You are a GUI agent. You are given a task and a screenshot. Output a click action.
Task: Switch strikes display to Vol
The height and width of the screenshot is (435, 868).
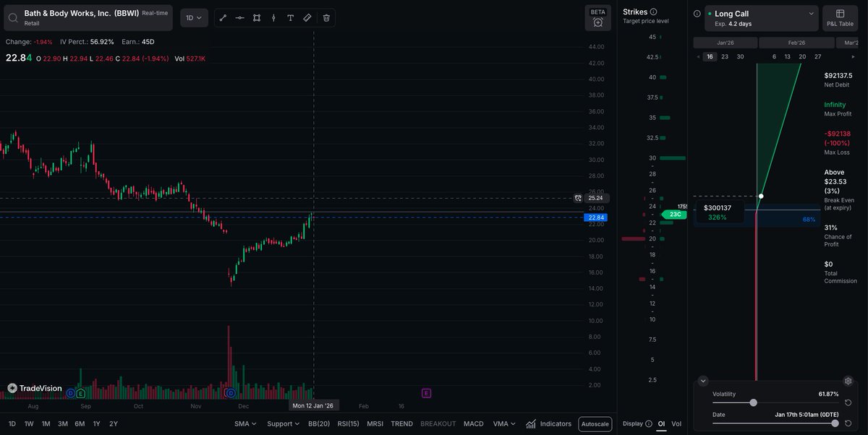pyautogui.click(x=676, y=423)
